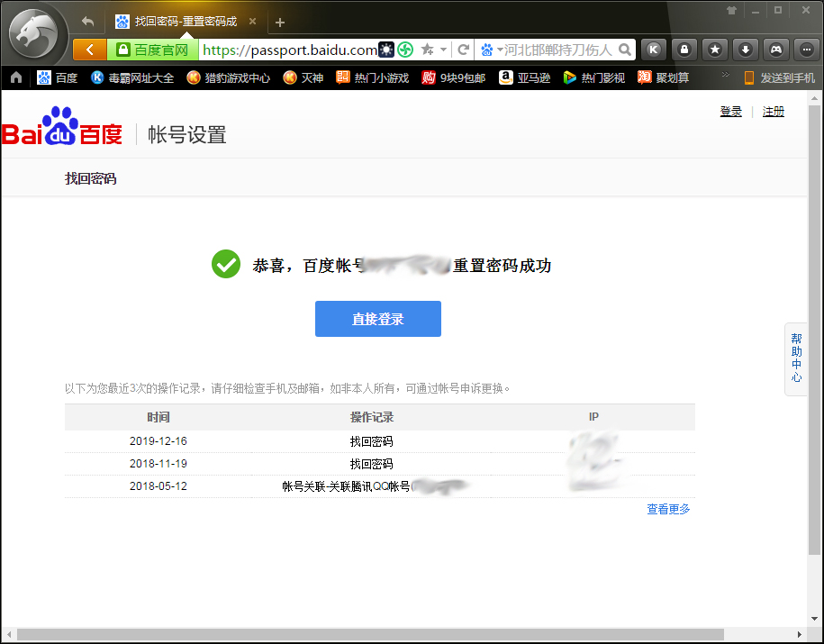
Task: Click the gear icon in the address bar
Action: (385, 50)
